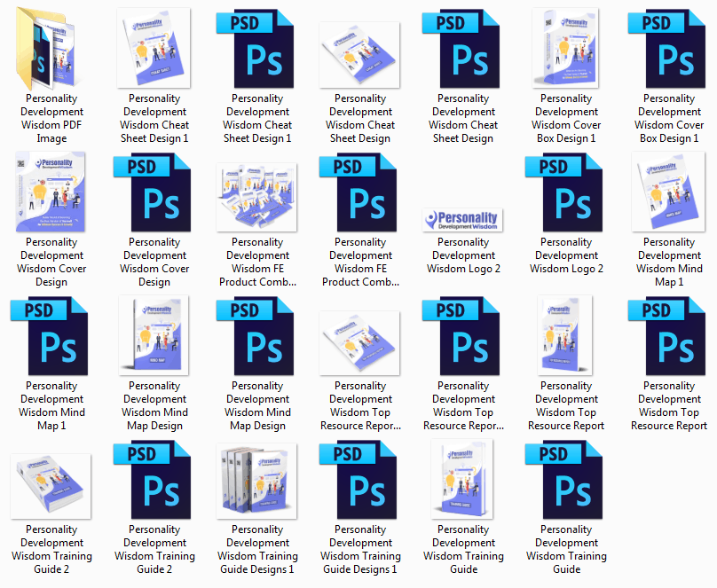Select the Training Guide 2 PSD file
The width and height of the screenshot is (717, 588).
tap(154, 478)
